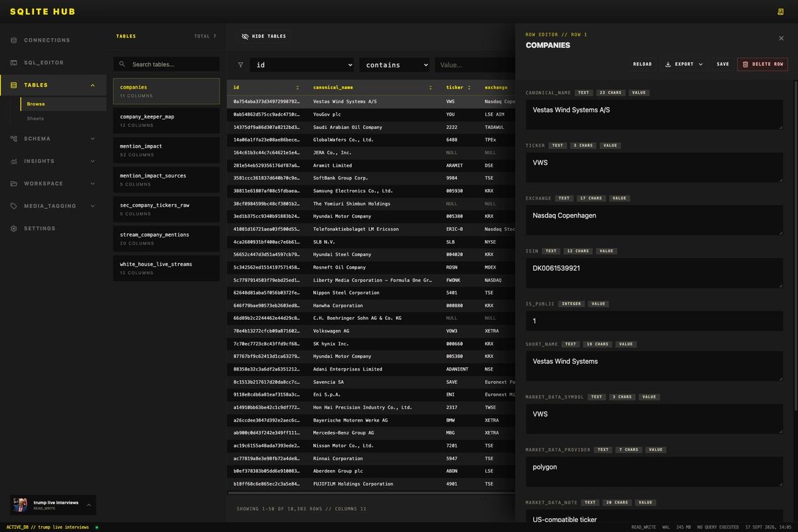Click the Search tables input field
This screenshot has height=532, width=798.
point(166,65)
